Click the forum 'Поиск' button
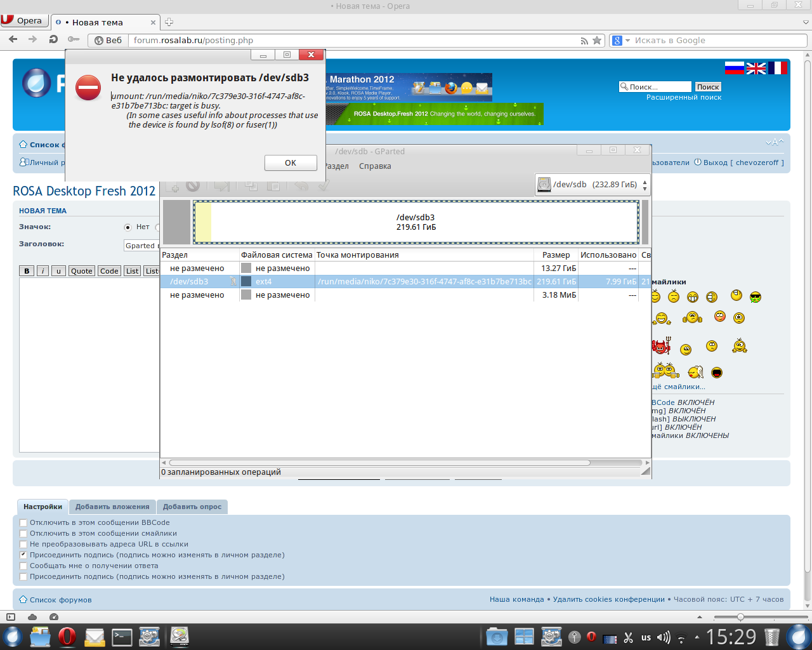The width and height of the screenshot is (812, 650). pos(708,87)
